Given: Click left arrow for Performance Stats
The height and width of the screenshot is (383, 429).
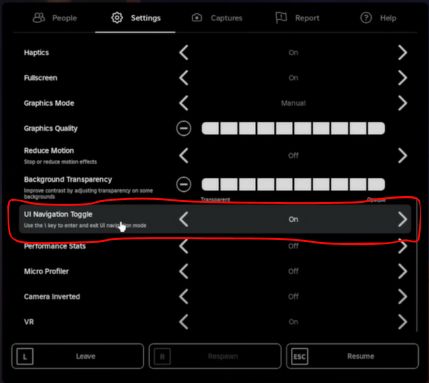Looking at the screenshot, I should pos(184,246).
